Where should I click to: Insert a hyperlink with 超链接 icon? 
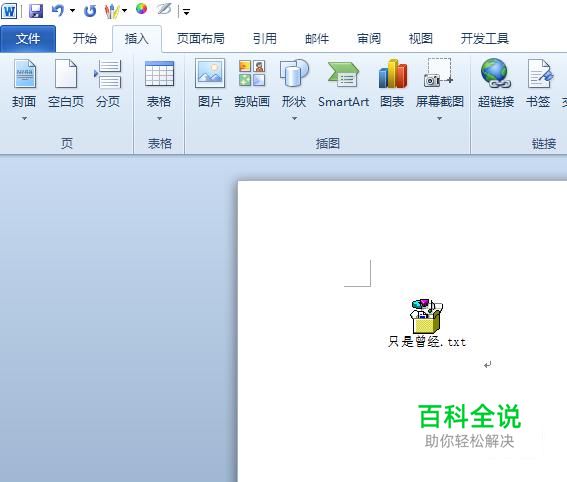coord(496,73)
